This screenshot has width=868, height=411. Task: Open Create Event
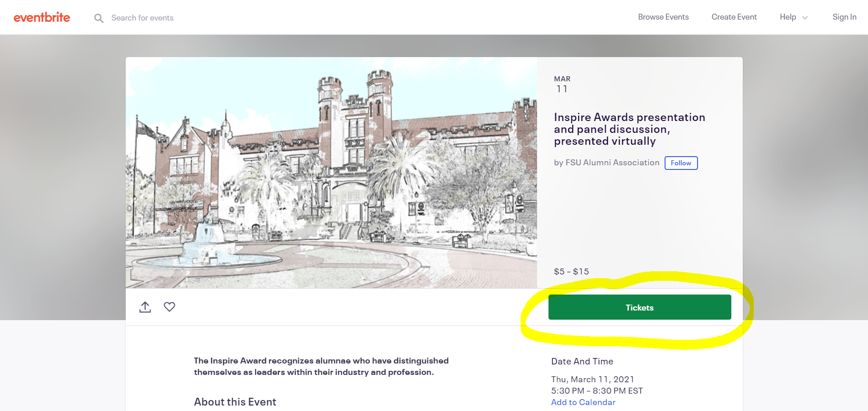(x=734, y=17)
